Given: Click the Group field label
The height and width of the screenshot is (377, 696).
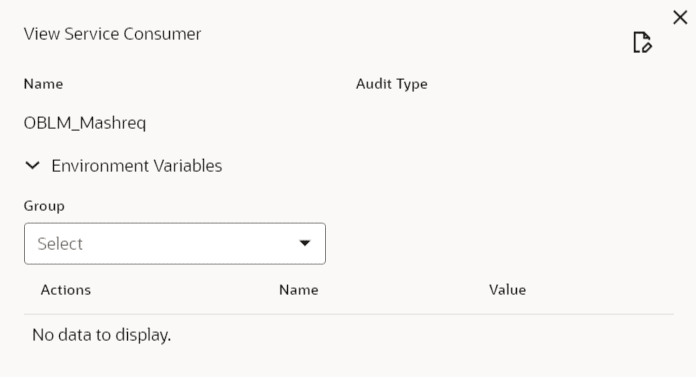Looking at the screenshot, I should (44, 206).
